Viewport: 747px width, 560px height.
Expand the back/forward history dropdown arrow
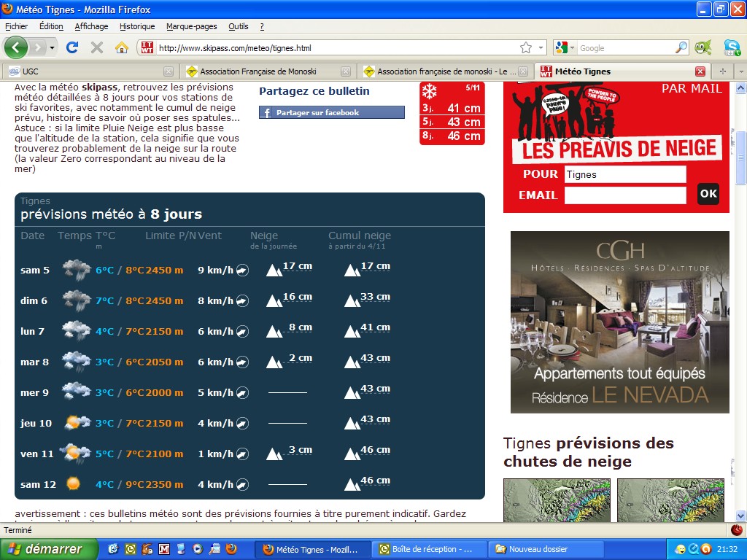pyautogui.click(x=52, y=47)
